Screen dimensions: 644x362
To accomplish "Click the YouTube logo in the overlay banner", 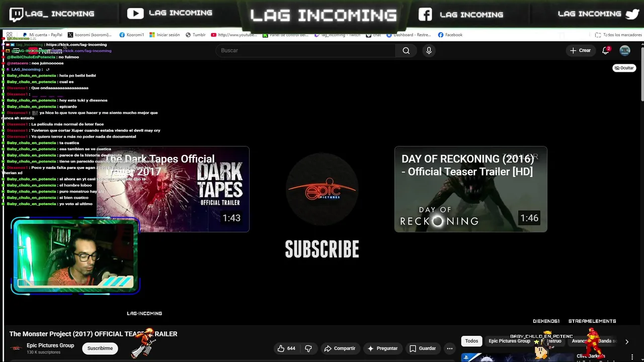I will pyautogui.click(x=135, y=14).
